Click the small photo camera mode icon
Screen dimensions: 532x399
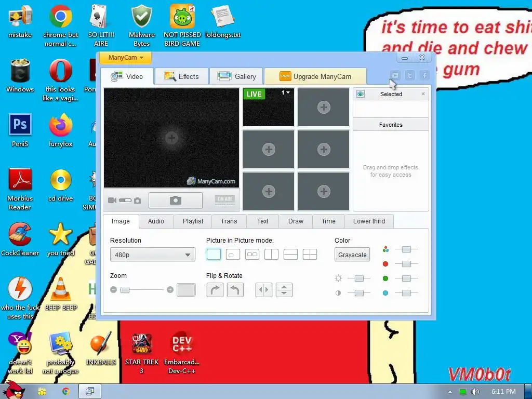click(x=137, y=201)
